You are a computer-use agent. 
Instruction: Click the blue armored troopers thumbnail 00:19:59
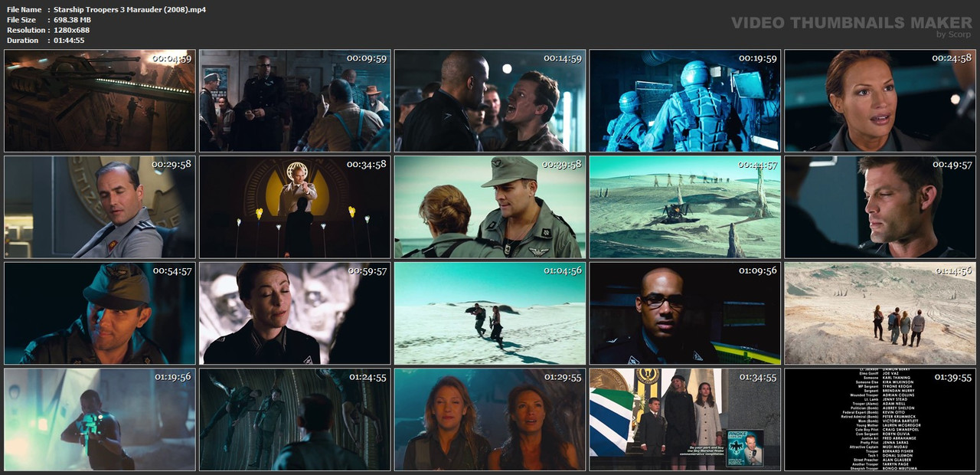pos(685,101)
